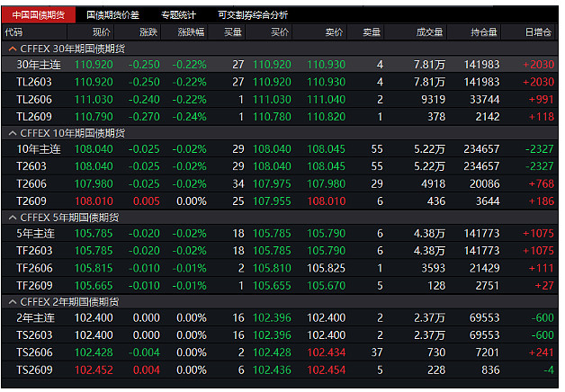Collapse the CFFEX 10年期国债期货 group
The width and height of the screenshot is (565, 392).
13,133
